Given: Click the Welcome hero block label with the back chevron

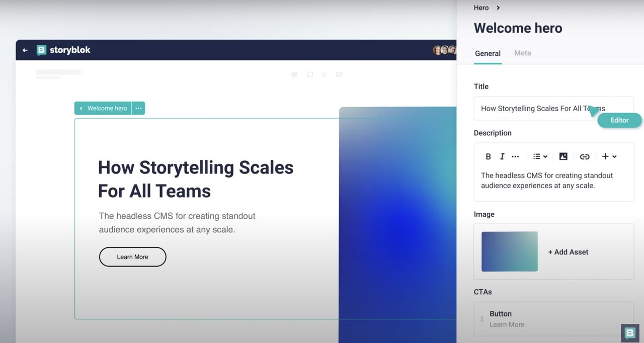Looking at the screenshot, I should click(103, 108).
